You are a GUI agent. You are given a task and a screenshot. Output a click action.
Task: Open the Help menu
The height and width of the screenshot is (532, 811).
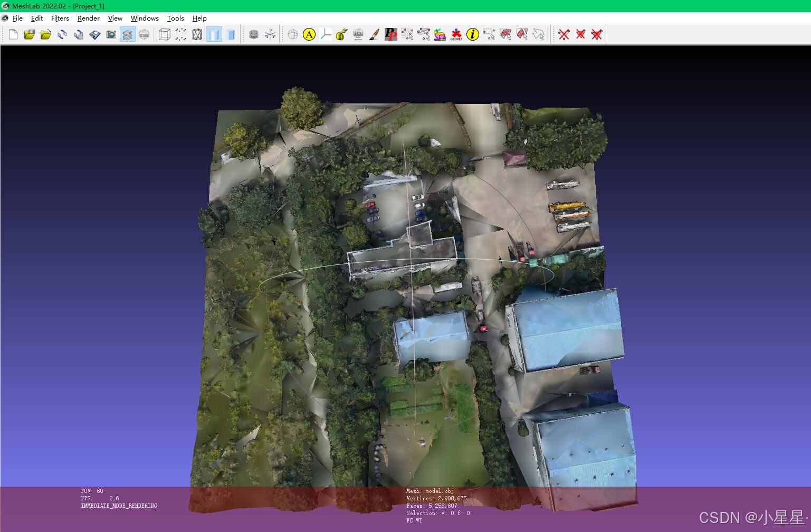click(199, 18)
